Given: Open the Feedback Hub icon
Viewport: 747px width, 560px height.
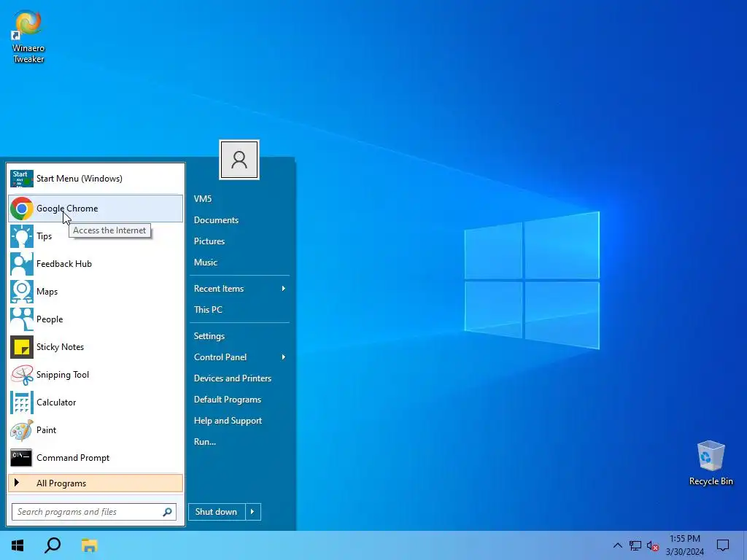Looking at the screenshot, I should pyautogui.click(x=22, y=264).
